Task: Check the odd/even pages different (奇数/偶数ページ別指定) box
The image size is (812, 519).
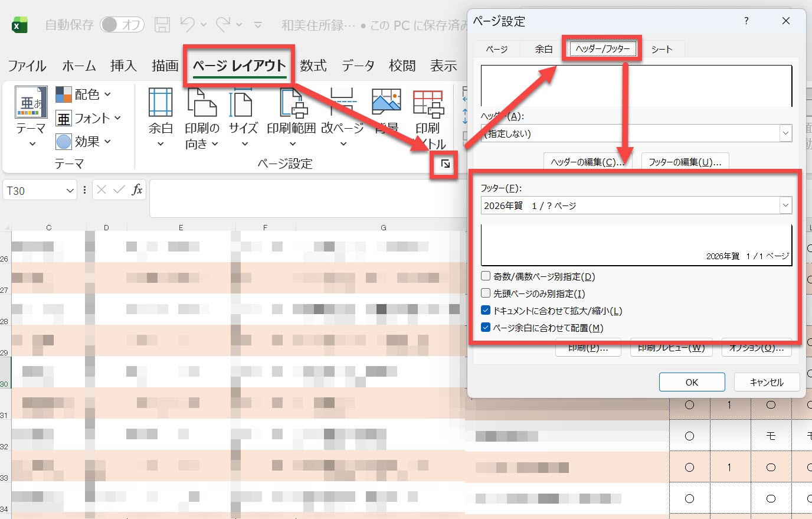Action: click(x=486, y=276)
